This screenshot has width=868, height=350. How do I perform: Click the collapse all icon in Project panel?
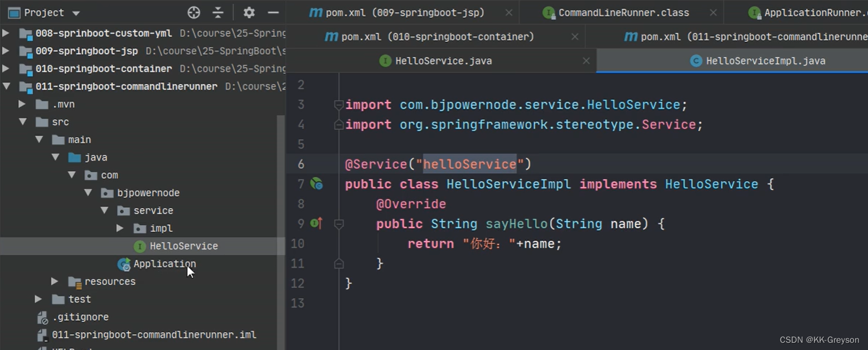click(218, 12)
